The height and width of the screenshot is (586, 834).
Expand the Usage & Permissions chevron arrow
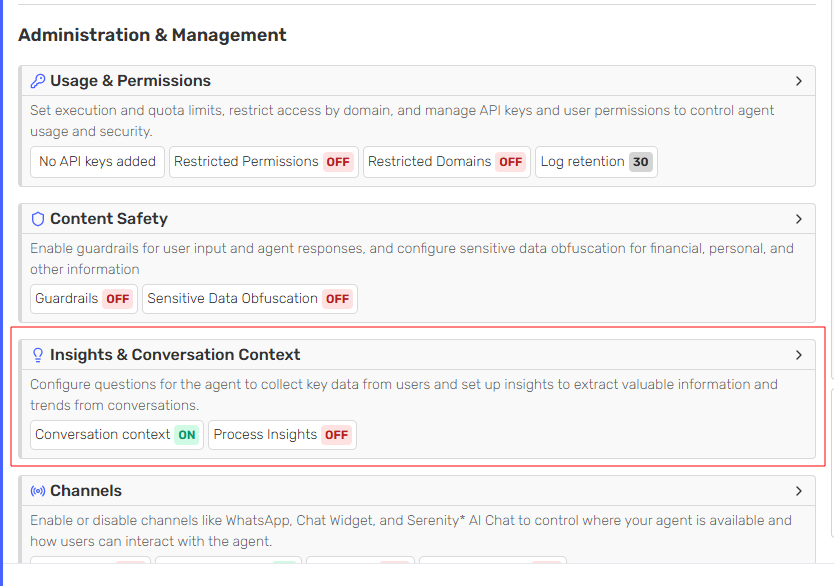(798, 81)
